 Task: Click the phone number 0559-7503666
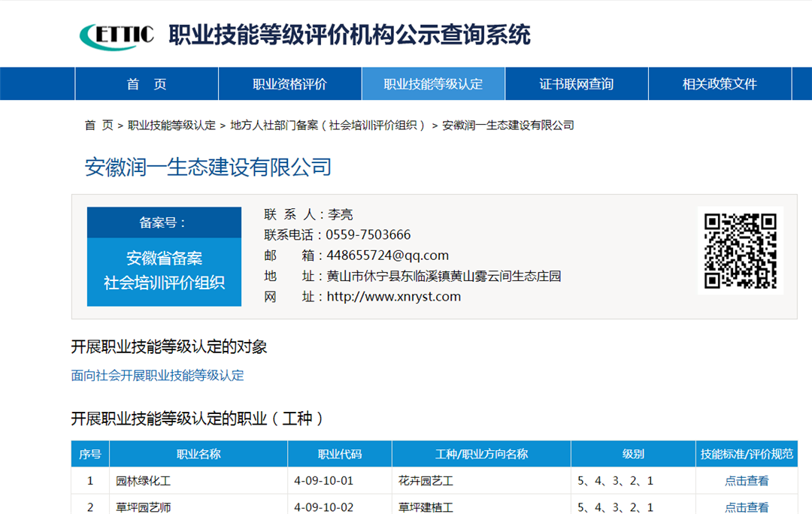368,235
